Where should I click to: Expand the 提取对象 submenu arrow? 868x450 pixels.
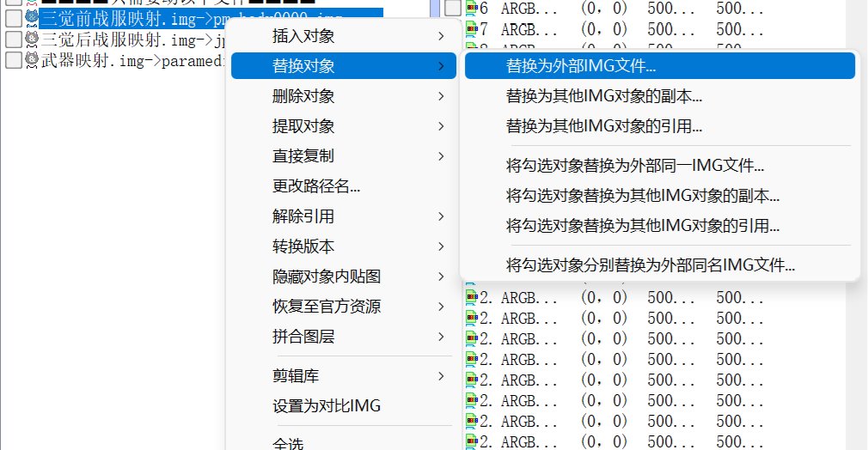(441, 126)
